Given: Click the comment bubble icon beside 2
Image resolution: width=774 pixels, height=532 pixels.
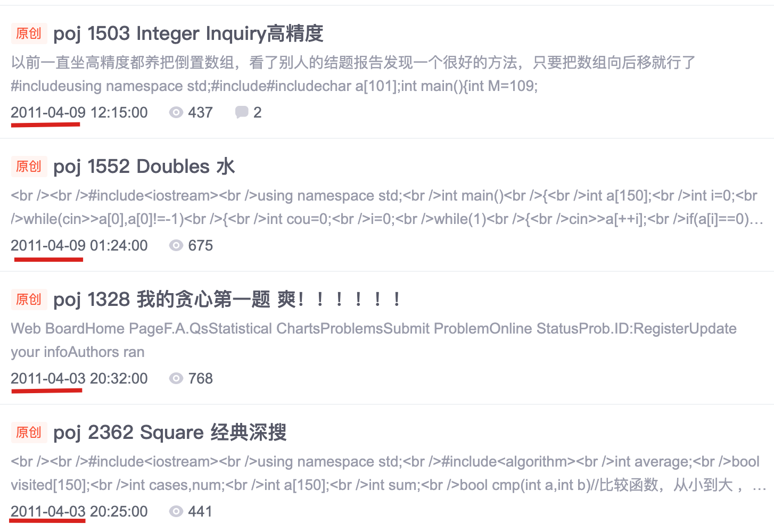Looking at the screenshot, I should pyautogui.click(x=242, y=112).
